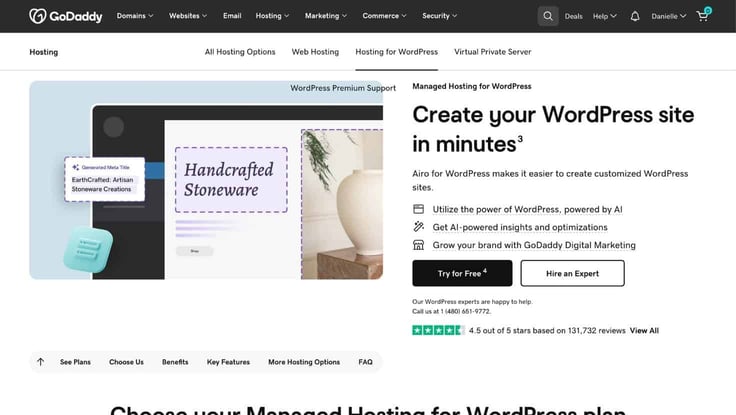Expand the Commerce menu
736x415 pixels.
[x=384, y=16]
